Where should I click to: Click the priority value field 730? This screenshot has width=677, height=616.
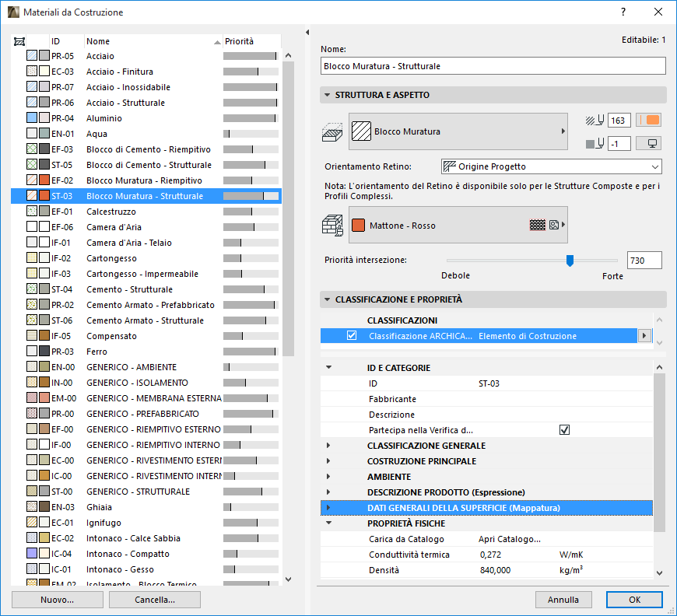pyautogui.click(x=644, y=261)
